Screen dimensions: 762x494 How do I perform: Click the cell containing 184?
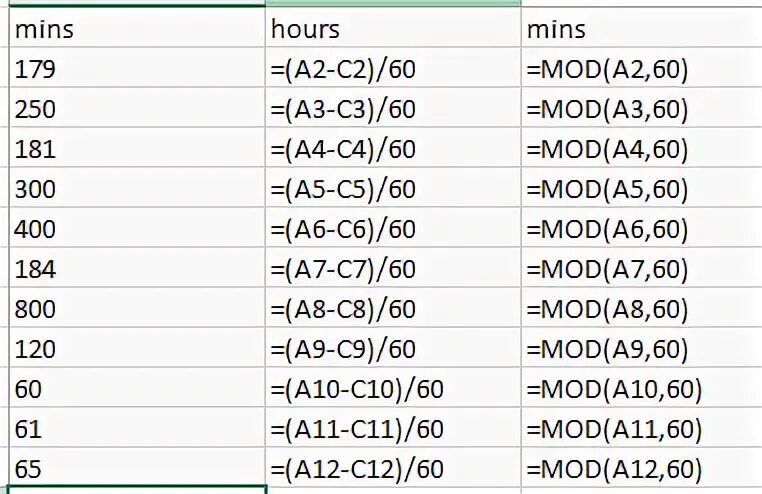137,268
